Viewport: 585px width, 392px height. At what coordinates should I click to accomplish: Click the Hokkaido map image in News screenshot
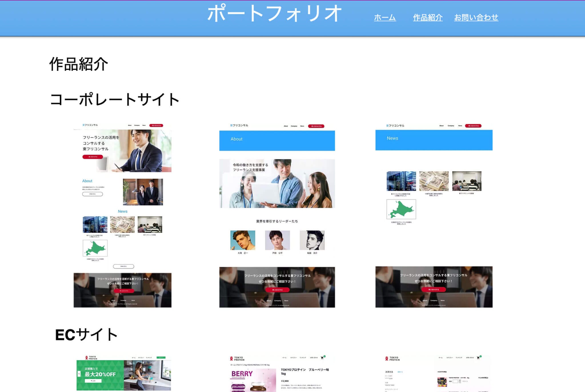401,209
